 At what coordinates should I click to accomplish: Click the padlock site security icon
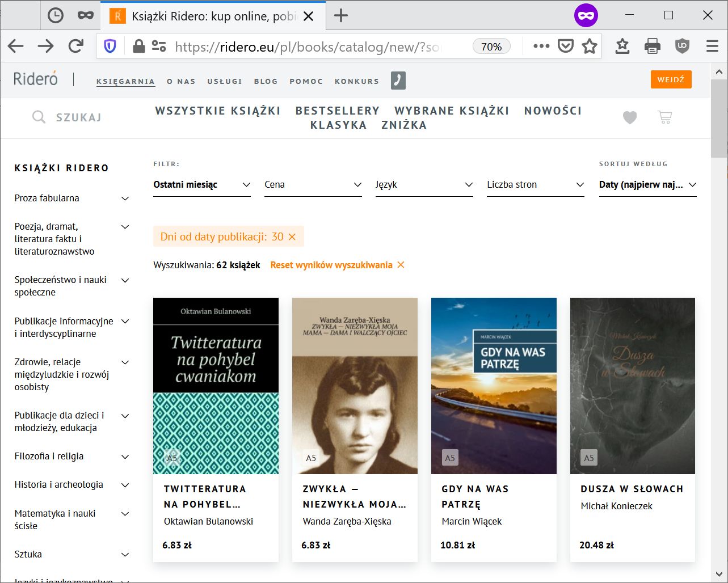[138, 47]
